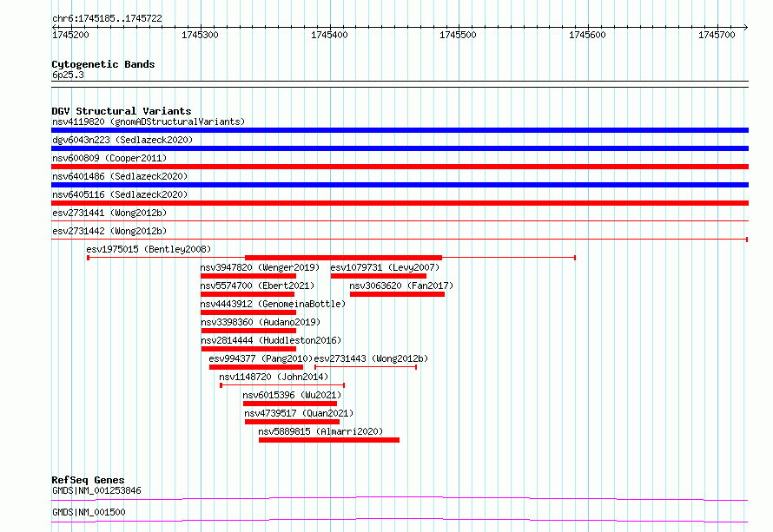Click the DGV Structural Variants track title

point(122,111)
